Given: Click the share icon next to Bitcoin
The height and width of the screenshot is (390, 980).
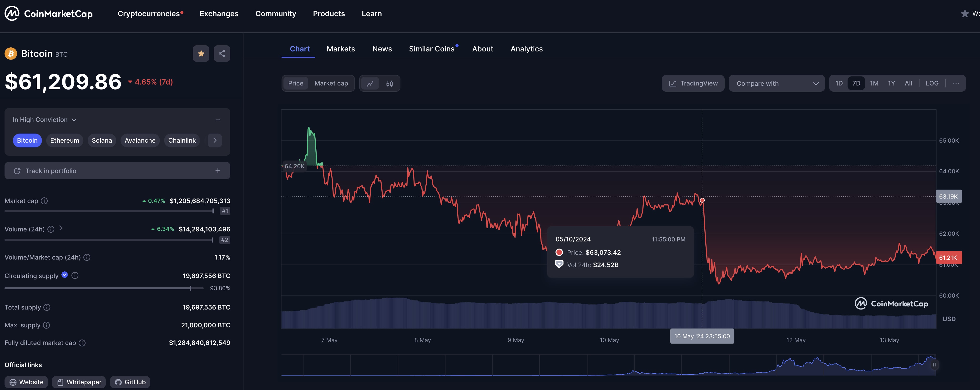Looking at the screenshot, I should pos(222,54).
